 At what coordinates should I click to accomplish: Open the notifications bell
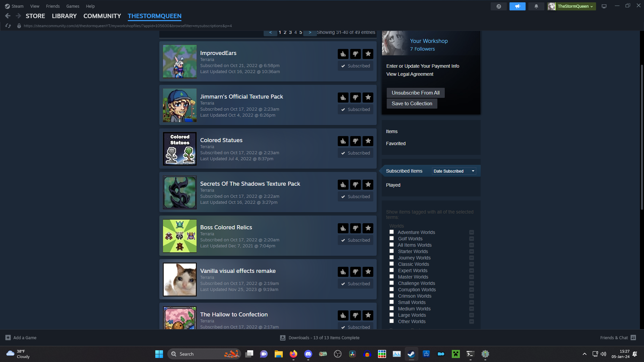pos(536,6)
